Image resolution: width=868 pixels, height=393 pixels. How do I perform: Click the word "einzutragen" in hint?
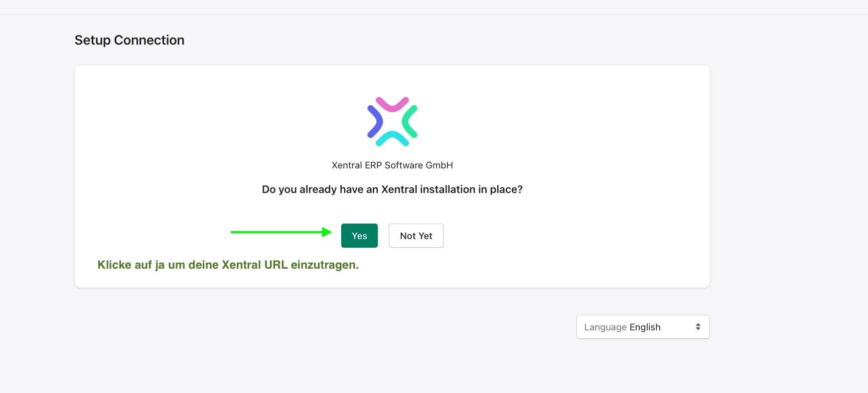[x=324, y=265]
